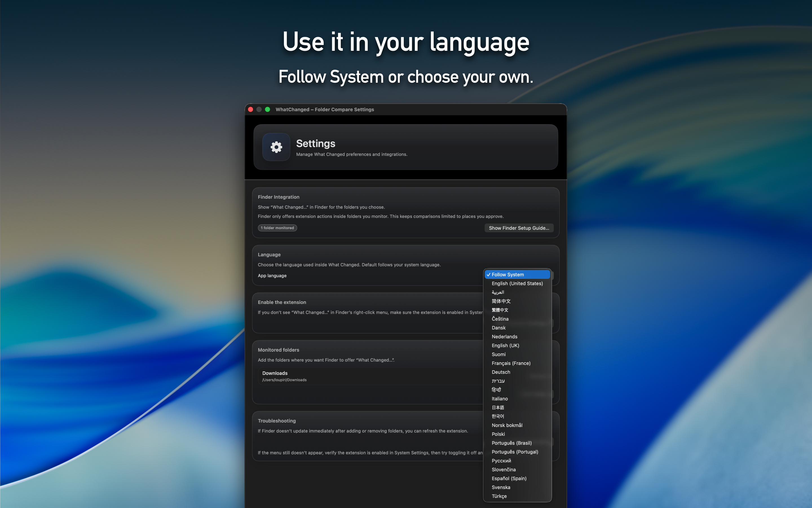812x508 pixels.
Task: Select Suomi from the list
Action: pos(517,354)
